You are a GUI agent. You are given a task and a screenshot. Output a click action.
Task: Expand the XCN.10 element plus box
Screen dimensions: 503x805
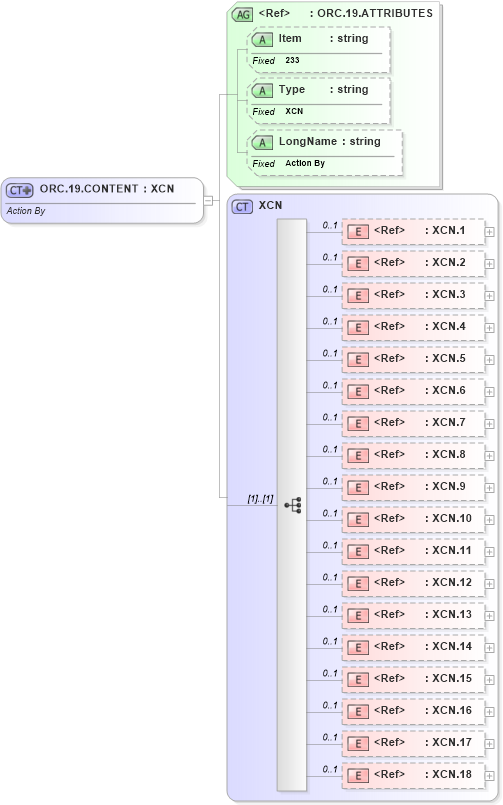[490, 520]
